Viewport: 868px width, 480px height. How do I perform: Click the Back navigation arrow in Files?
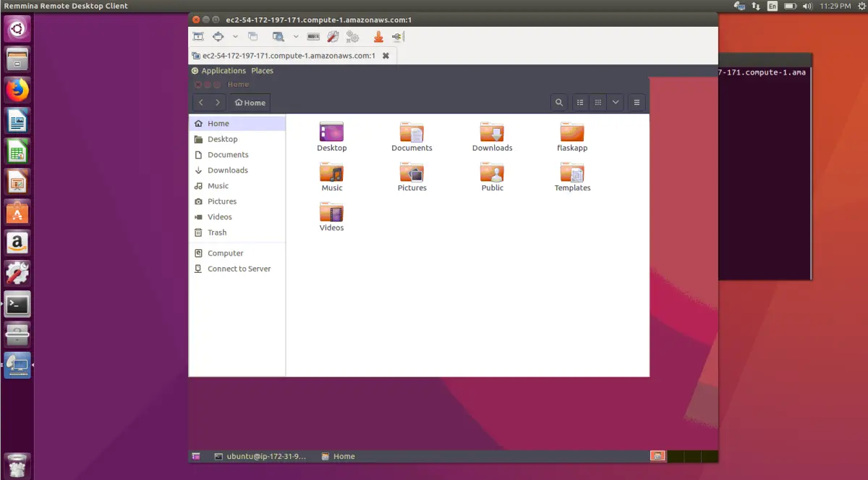point(200,102)
